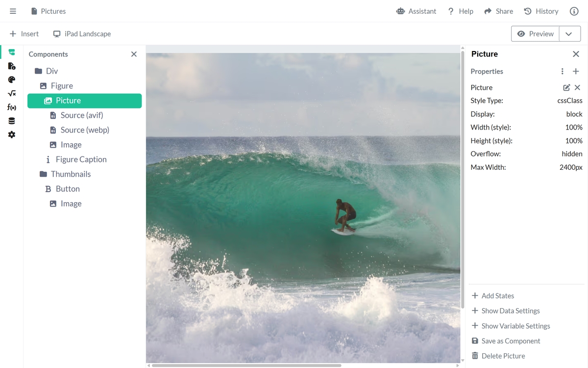Click the Preview button
This screenshot has width=588, height=368.
click(535, 34)
